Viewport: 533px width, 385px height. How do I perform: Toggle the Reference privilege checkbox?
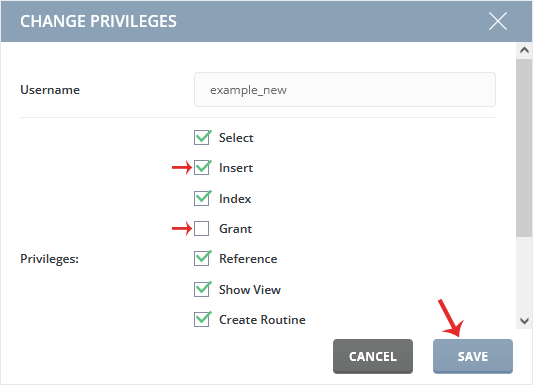tap(202, 259)
